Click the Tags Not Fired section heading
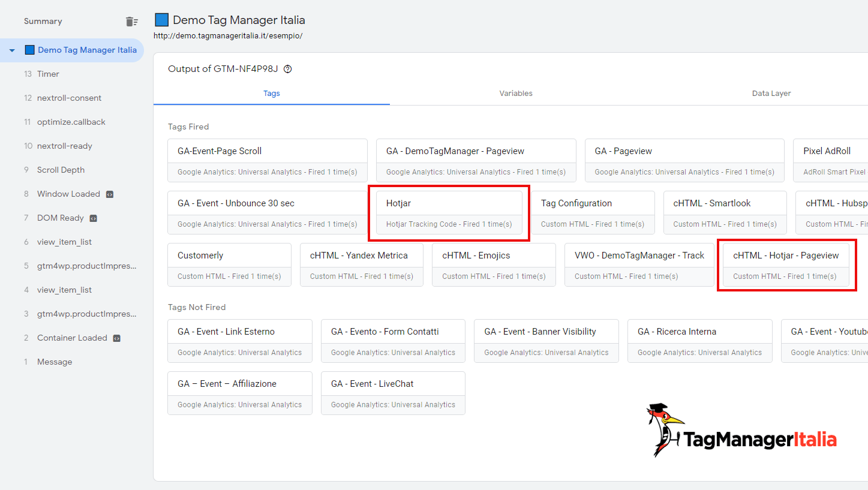 click(x=197, y=308)
